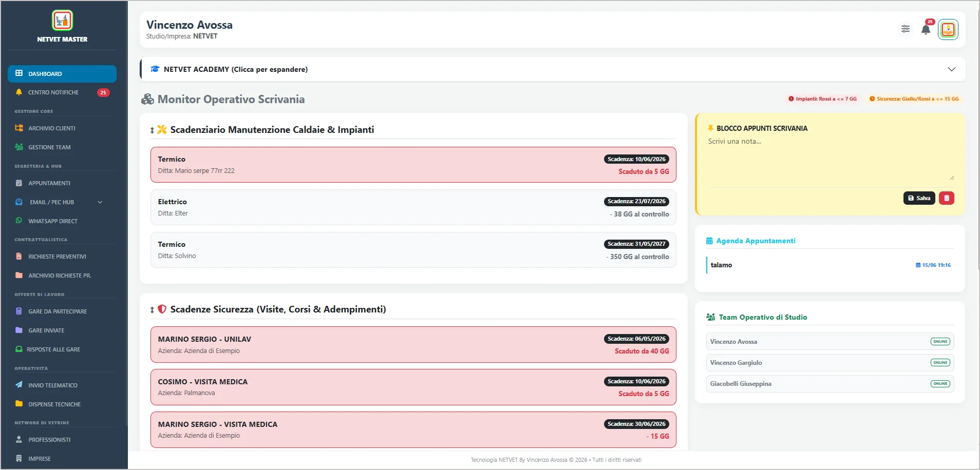Delete note with red trash button
The width and height of the screenshot is (980, 470).
point(947,198)
